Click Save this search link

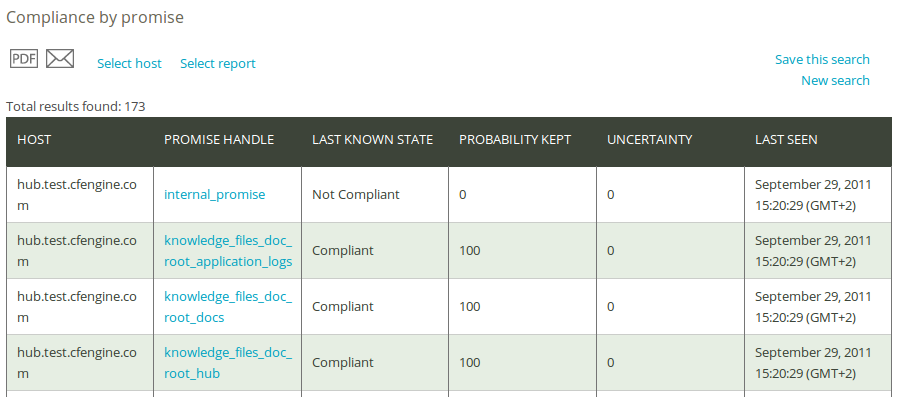tap(822, 59)
